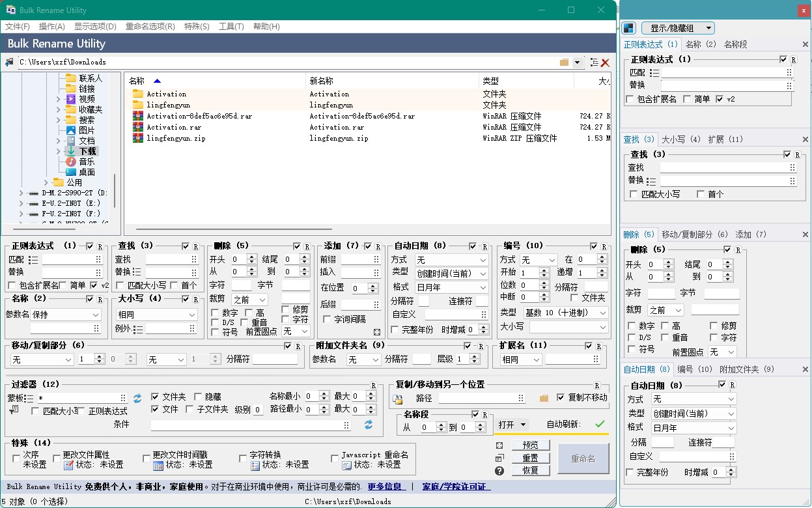Enable the Hidden (隐藏) filter checkbox
The image size is (812, 508).
[198, 397]
